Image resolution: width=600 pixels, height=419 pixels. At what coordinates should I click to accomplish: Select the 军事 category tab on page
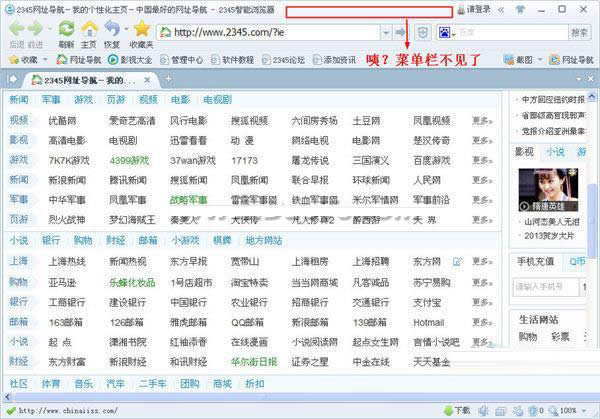[x=51, y=100]
